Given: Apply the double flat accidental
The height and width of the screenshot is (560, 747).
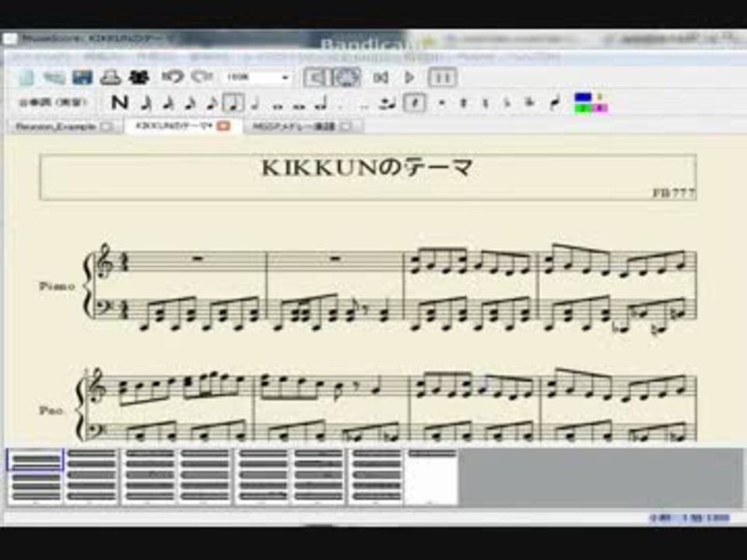Looking at the screenshot, I should [529, 103].
